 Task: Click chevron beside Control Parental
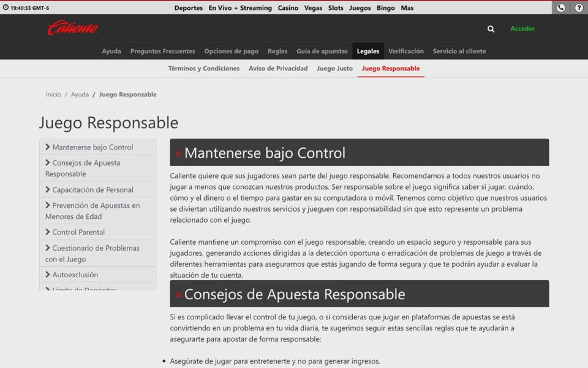coord(48,232)
